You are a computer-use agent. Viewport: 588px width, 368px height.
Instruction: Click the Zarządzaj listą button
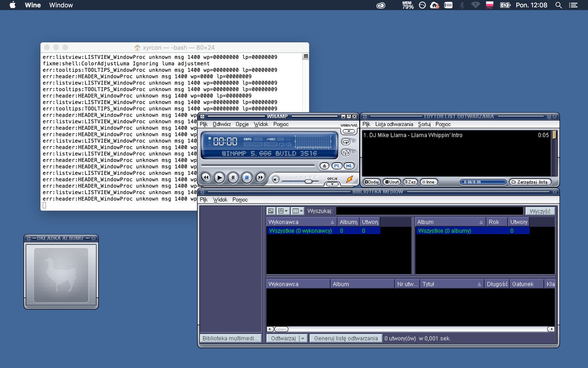click(530, 182)
